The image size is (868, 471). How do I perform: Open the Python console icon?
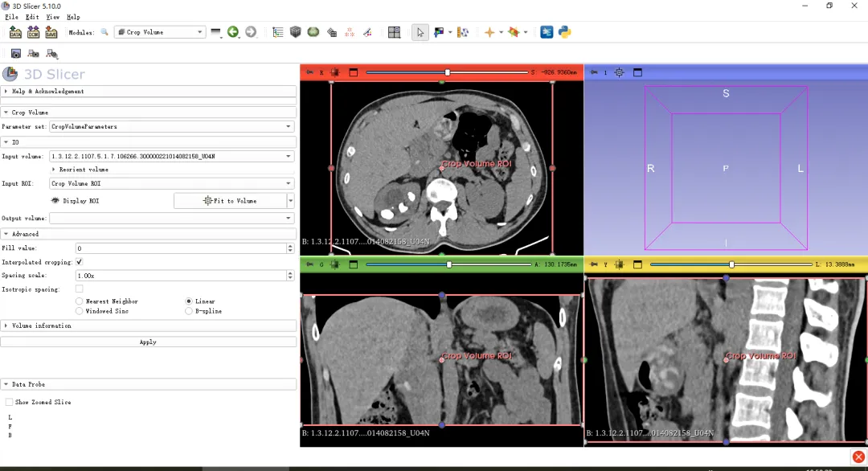[x=564, y=32]
